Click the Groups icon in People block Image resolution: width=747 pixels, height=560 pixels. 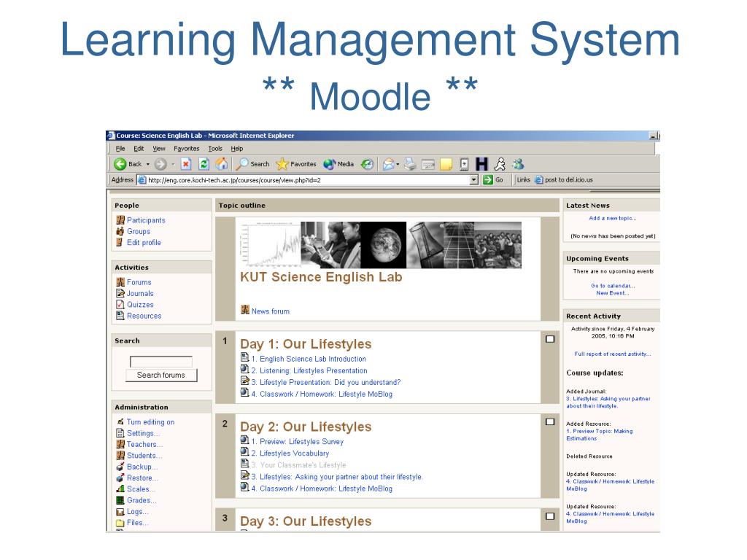tap(120, 231)
